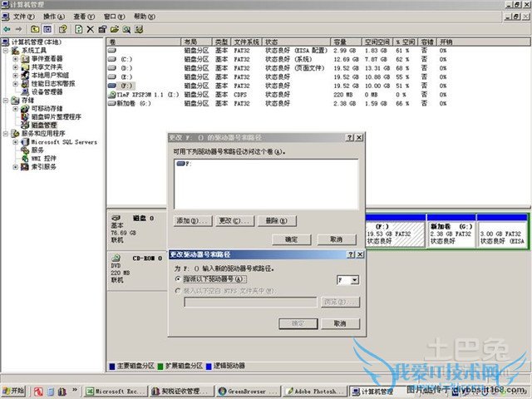Click the Refresh toolbar icon
532x399 pixels.
(79, 29)
